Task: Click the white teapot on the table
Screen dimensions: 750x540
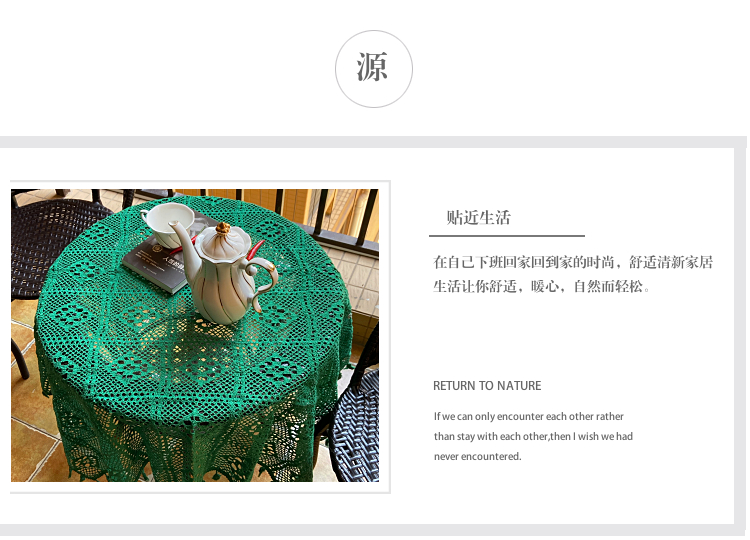Action: coord(224,272)
